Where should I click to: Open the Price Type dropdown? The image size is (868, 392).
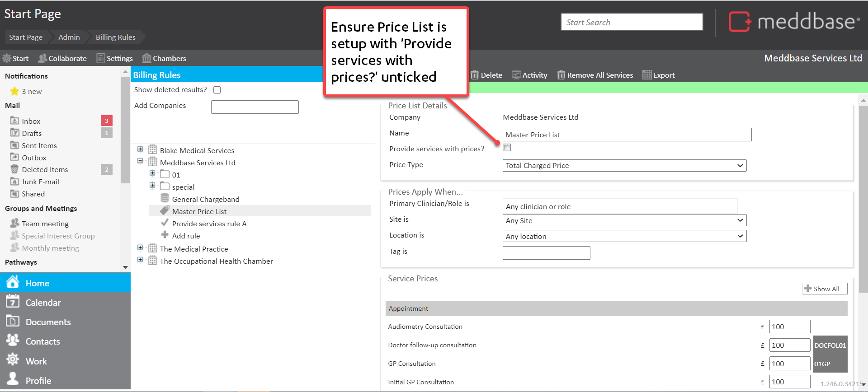[x=624, y=166]
